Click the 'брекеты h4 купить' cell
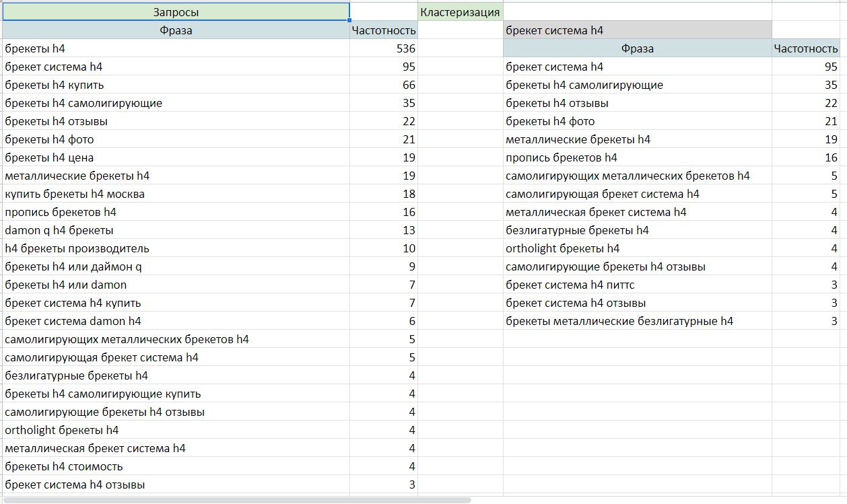This screenshot has width=847, height=504. click(176, 85)
